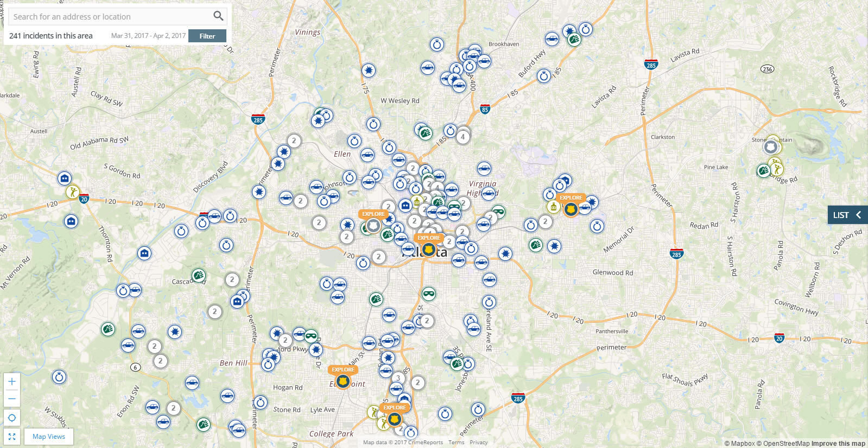Click the Improve this map link
Image resolution: width=868 pixels, height=448 pixels.
(838, 444)
